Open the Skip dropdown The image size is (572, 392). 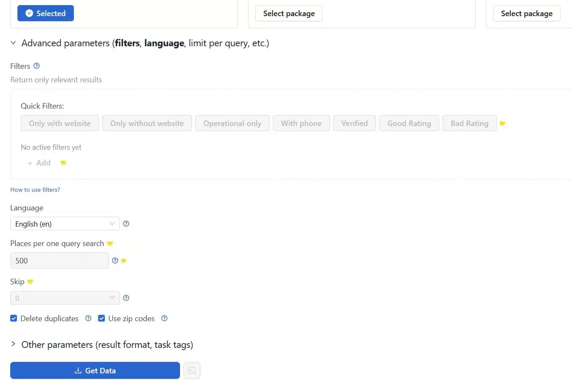(x=65, y=298)
